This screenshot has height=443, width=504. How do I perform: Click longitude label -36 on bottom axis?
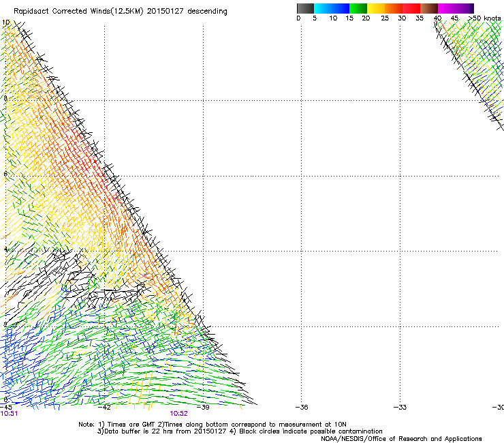pyautogui.click(x=302, y=408)
